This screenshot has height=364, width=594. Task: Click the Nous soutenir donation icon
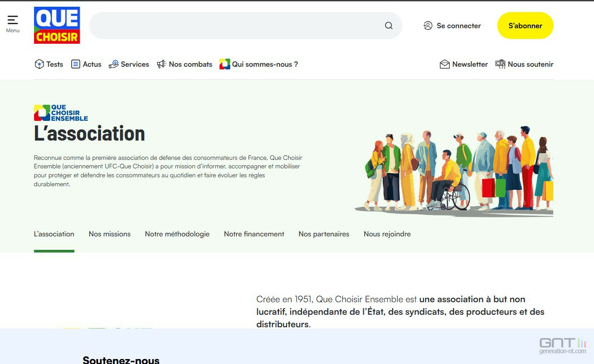pos(500,64)
